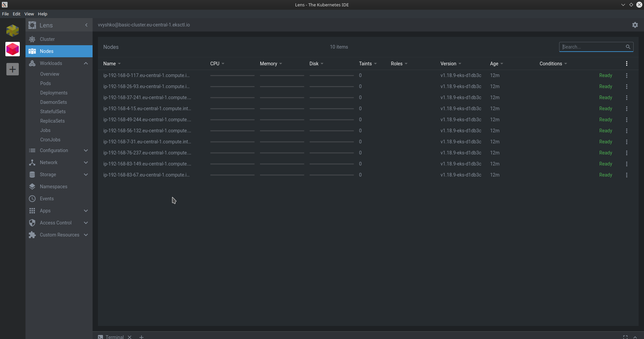Click the Lens logo icon in sidebar
This screenshot has height=339, width=644.
(x=32, y=25)
